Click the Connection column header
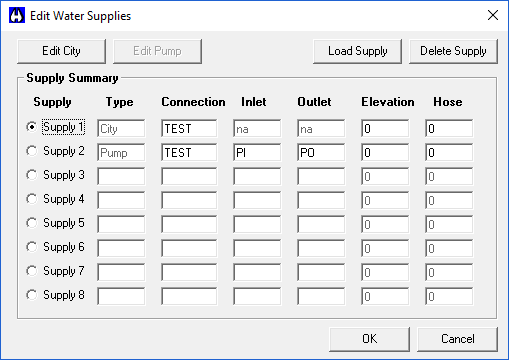The height and width of the screenshot is (360, 509). click(x=193, y=102)
